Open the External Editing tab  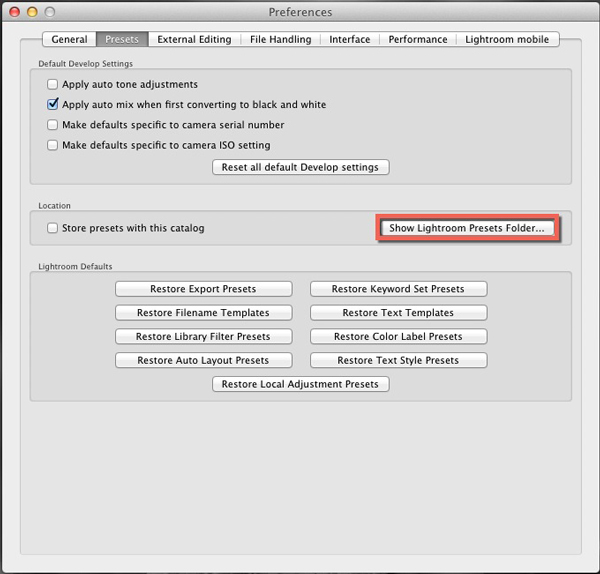click(x=194, y=40)
